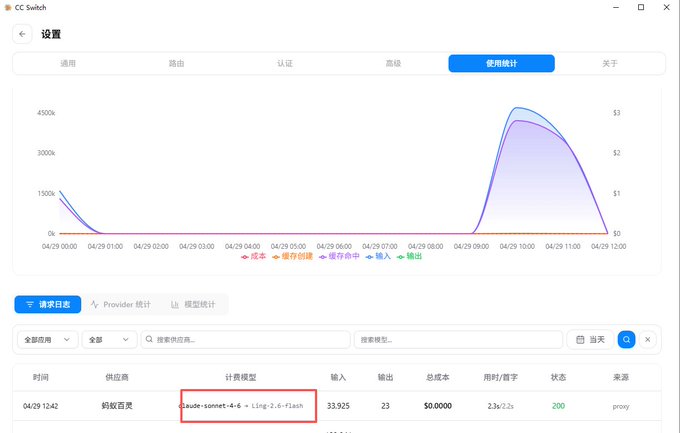Switch to the 高级 tab
The height and width of the screenshot is (433, 680).
(393, 63)
